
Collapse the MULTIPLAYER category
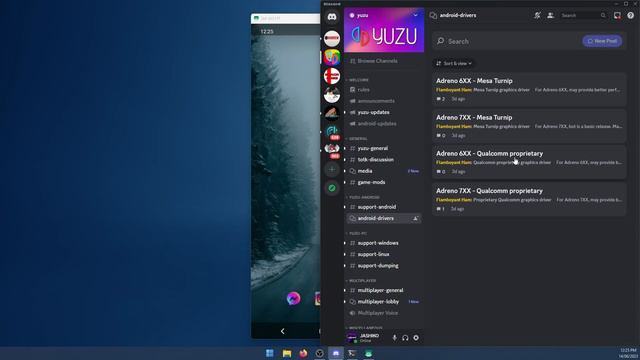point(361,281)
